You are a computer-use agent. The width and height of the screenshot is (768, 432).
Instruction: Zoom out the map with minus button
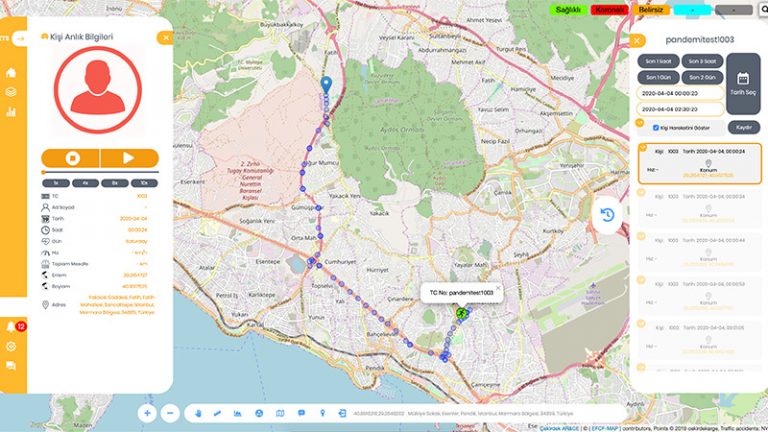pyautogui.click(x=170, y=413)
